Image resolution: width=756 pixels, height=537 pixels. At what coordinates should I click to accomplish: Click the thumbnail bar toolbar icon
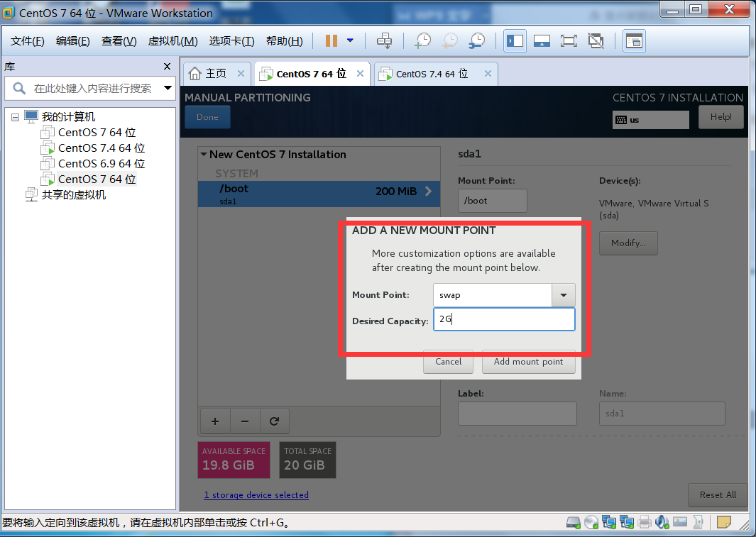(634, 41)
